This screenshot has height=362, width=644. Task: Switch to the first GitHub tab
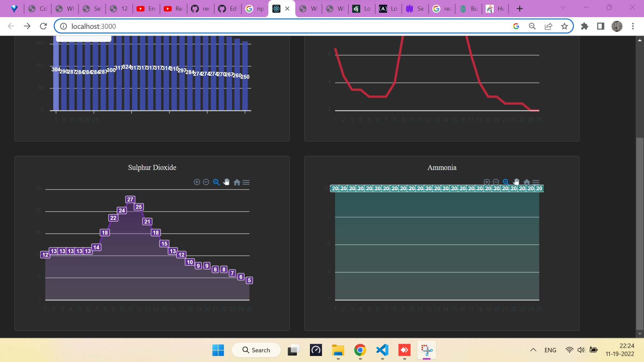pos(200,9)
